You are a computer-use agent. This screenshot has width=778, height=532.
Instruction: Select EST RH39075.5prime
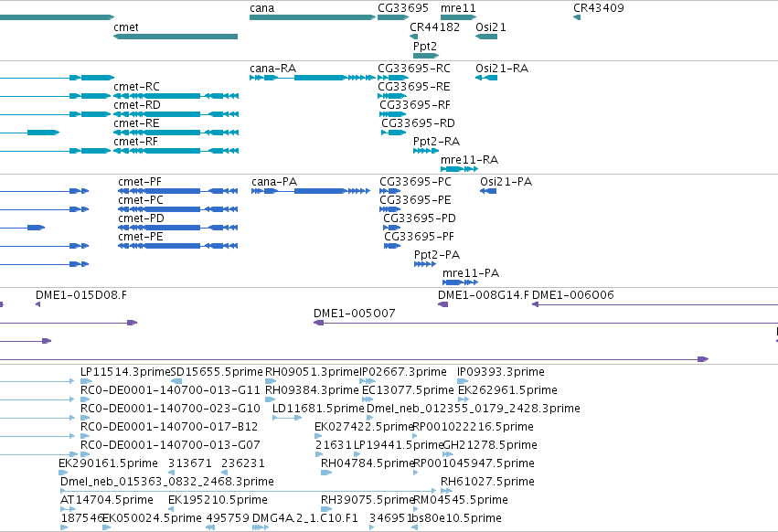point(368,500)
